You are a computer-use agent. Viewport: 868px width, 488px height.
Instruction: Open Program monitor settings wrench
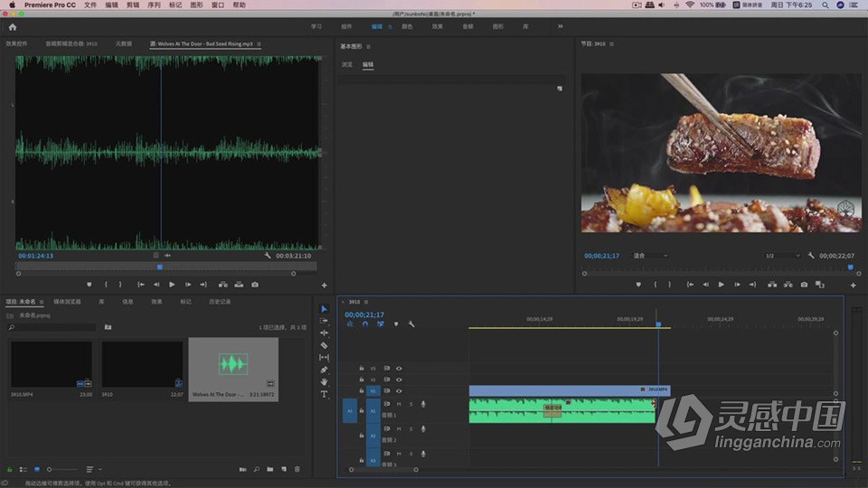pyautogui.click(x=811, y=256)
